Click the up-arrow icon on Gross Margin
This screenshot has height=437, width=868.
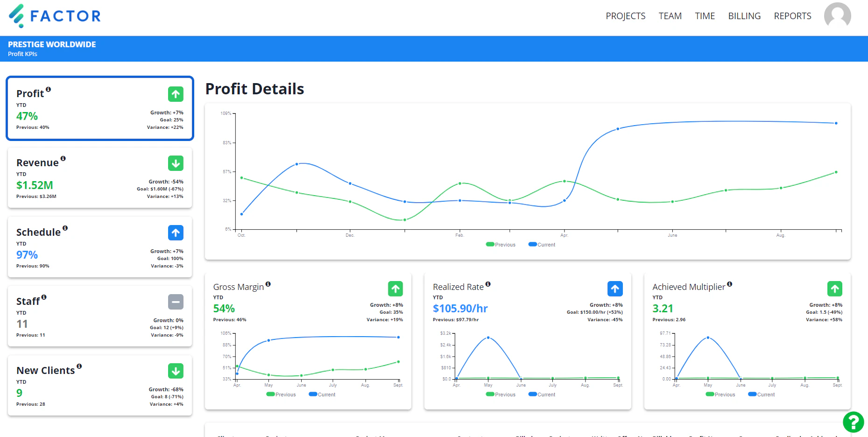[395, 289]
